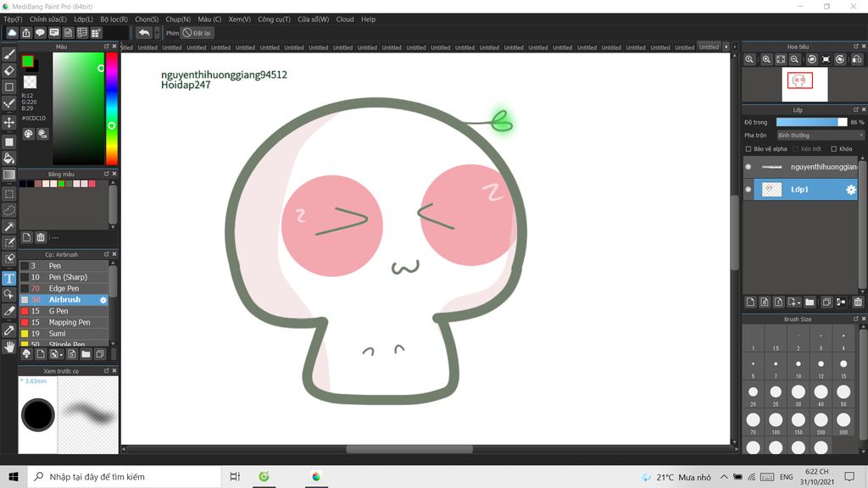Select the Select Eraser tool
Screen dimensions: 868x488
pos(8,258)
